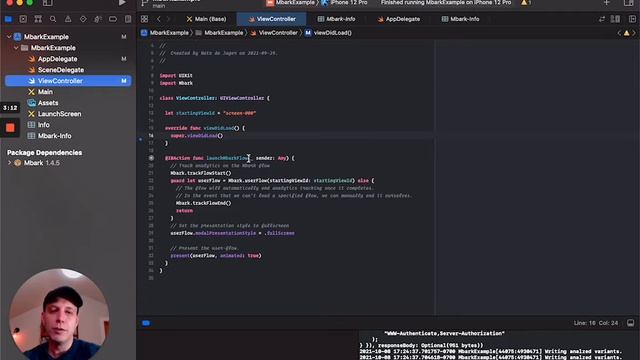The image size is (640, 360).
Task: Open the Debug navigator
Action: click(98, 19)
